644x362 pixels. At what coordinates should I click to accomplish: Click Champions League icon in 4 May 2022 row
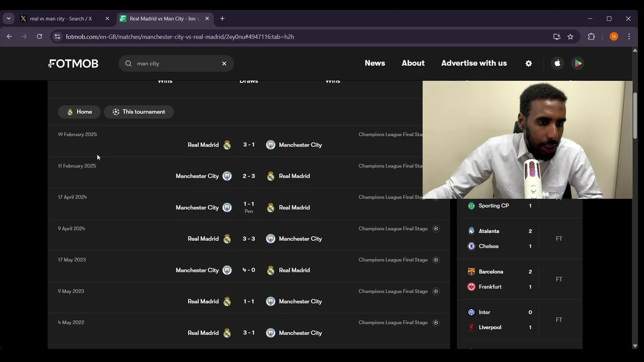click(x=436, y=323)
